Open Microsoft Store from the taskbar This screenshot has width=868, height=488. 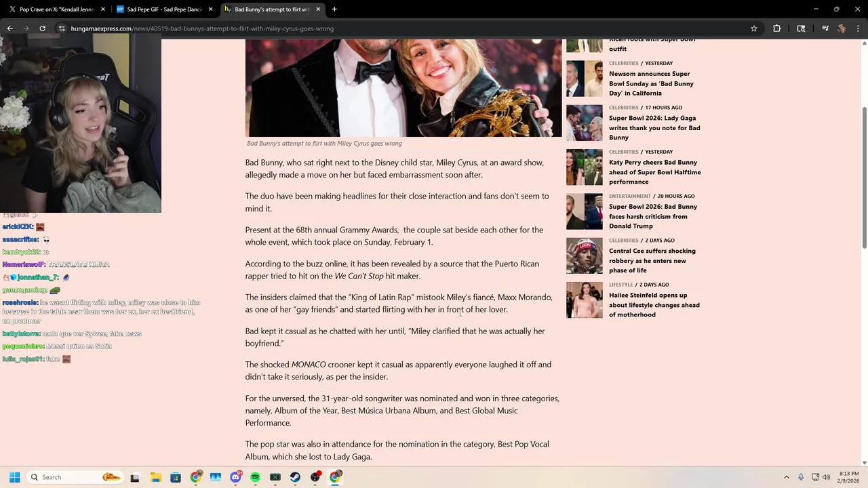(176, 477)
